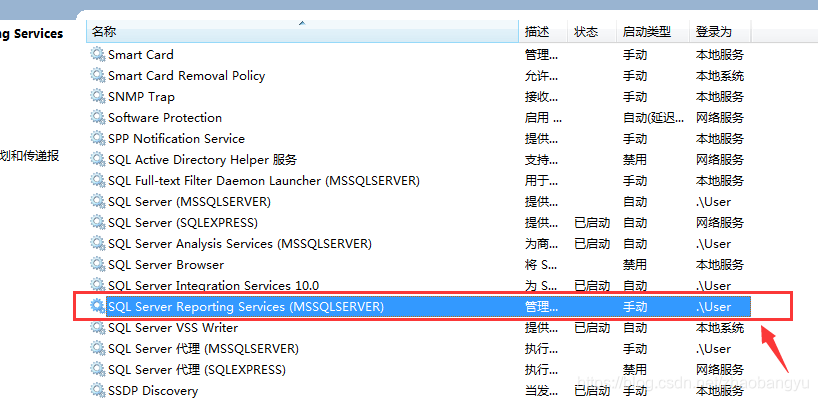Click 自动 startup type of SQL Server (SQLEXPRESS)
Image resolution: width=818 pixels, height=401 pixels.
click(x=635, y=223)
